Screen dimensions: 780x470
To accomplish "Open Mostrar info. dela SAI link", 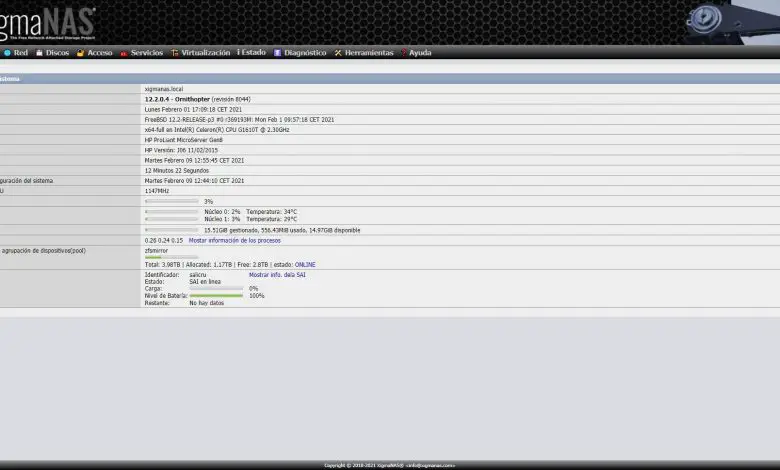I will (x=277, y=275).
